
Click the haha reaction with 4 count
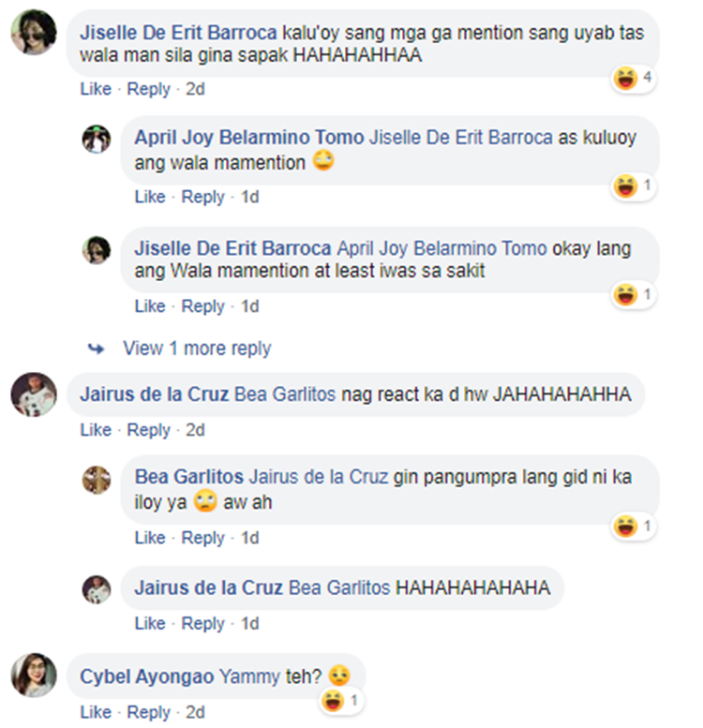(x=633, y=78)
